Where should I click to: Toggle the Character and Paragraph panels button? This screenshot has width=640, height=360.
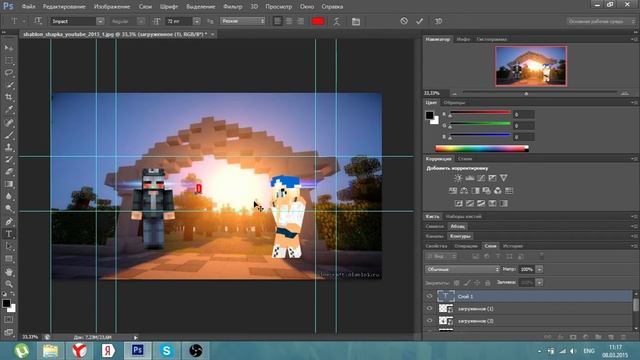pyautogui.click(x=356, y=21)
